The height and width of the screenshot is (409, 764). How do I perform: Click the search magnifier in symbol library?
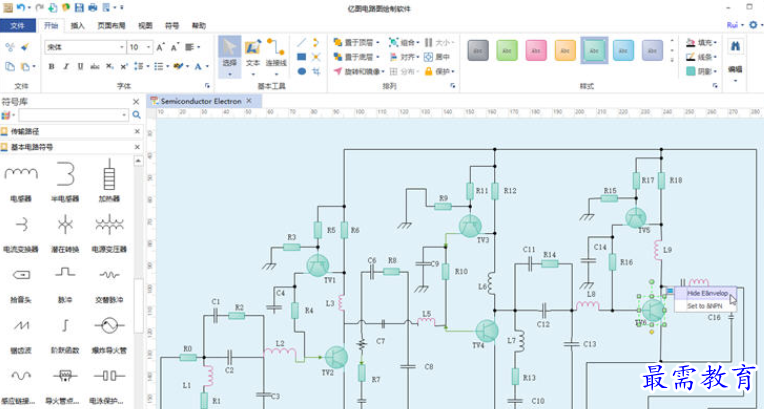click(x=136, y=115)
